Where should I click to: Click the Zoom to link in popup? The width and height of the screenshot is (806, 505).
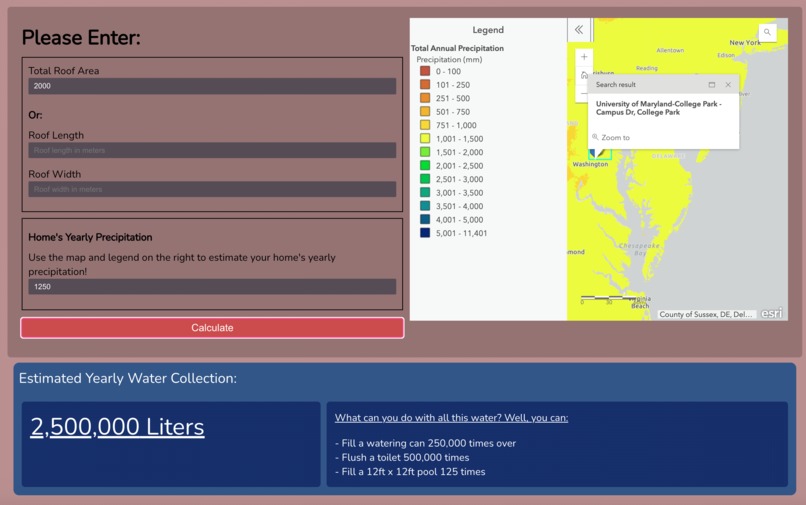click(611, 137)
